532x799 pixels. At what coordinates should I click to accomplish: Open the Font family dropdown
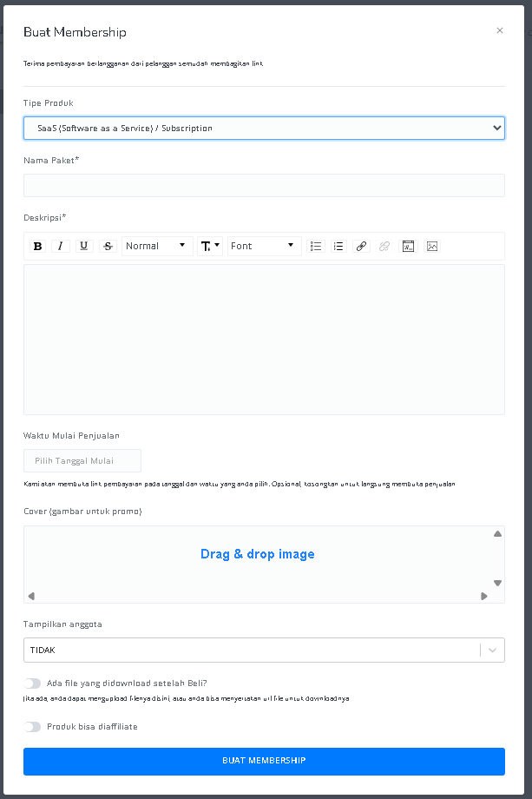point(264,246)
